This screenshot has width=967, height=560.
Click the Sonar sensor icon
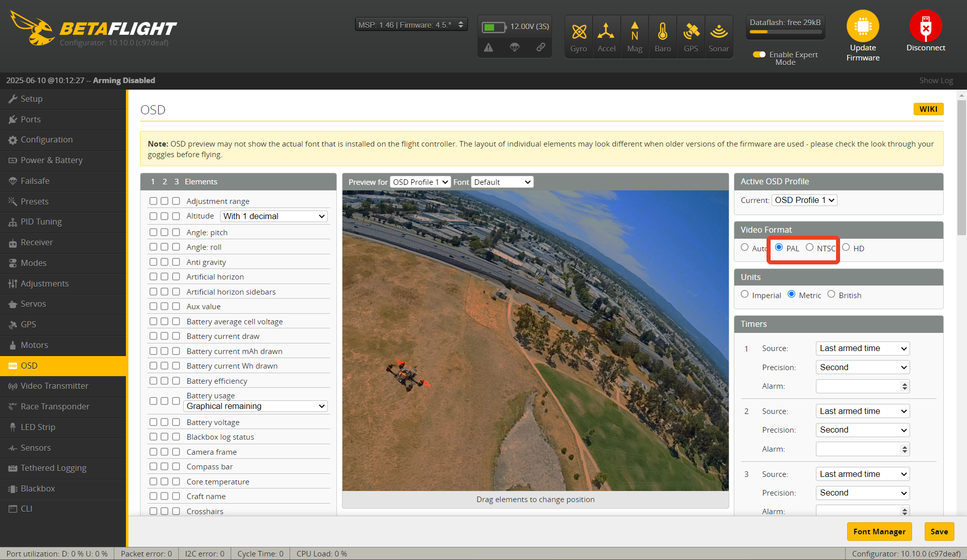[719, 31]
